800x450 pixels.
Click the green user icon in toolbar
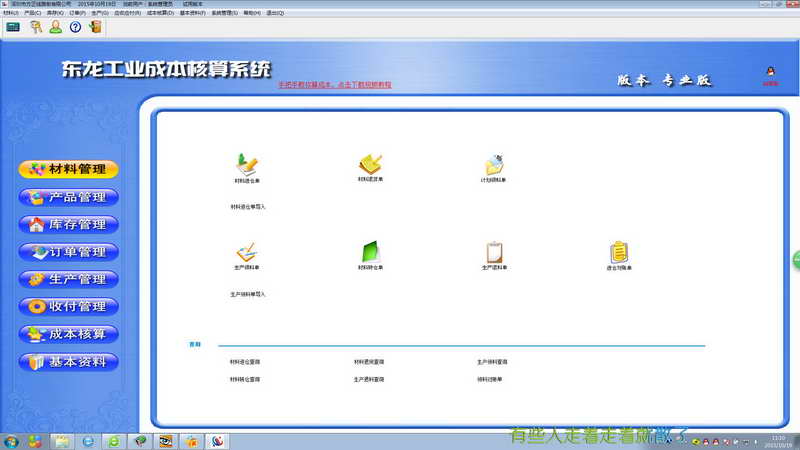pyautogui.click(x=56, y=27)
